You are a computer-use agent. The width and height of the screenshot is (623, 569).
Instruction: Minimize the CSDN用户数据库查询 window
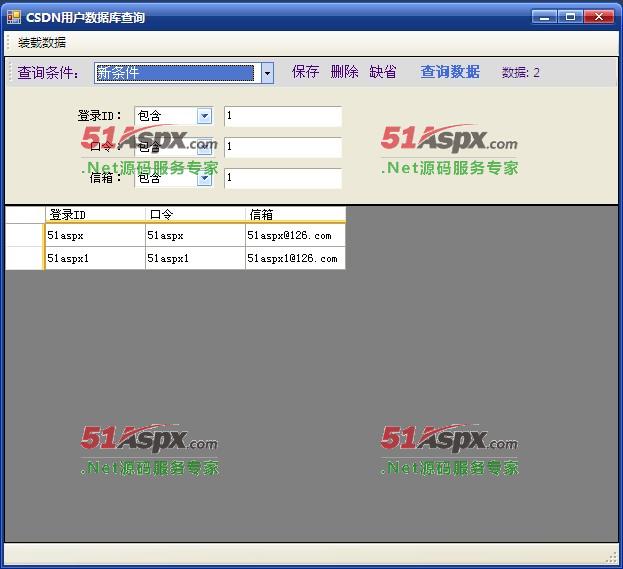pos(544,17)
